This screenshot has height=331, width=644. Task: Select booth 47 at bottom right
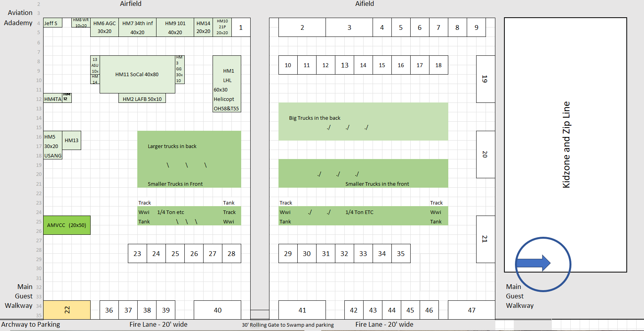click(471, 310)
